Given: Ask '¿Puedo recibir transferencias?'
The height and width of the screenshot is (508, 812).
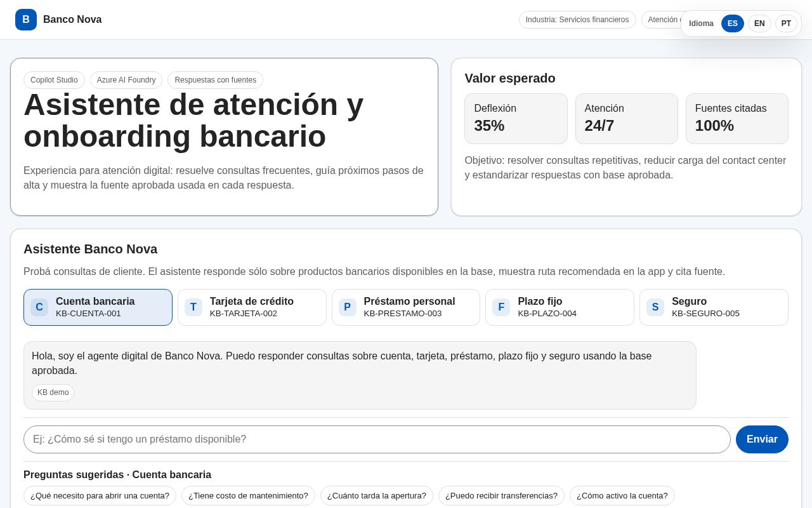Looking at the screenshot, I should click(501, 495).
